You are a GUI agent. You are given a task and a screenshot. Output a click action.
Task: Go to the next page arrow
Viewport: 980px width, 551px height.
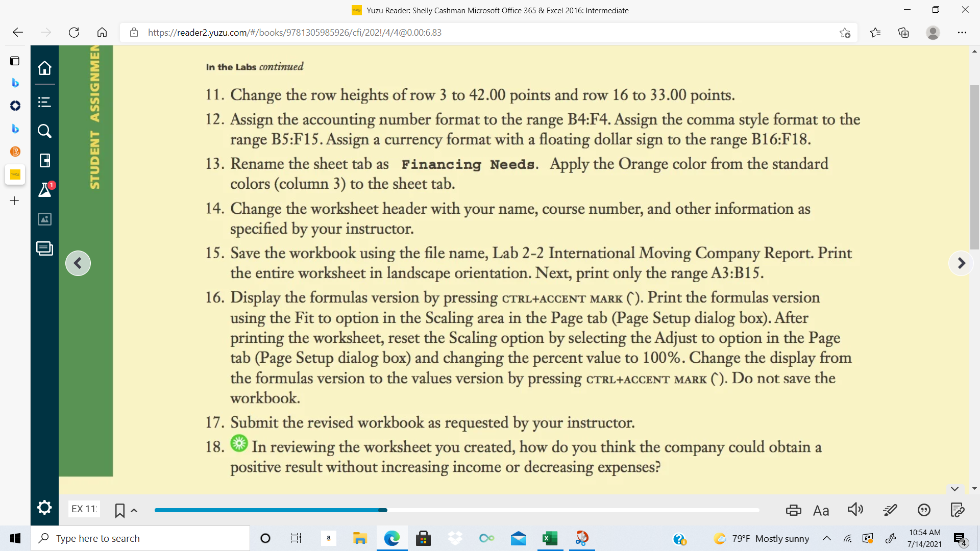pyautogui.click(x=961, y=263)
